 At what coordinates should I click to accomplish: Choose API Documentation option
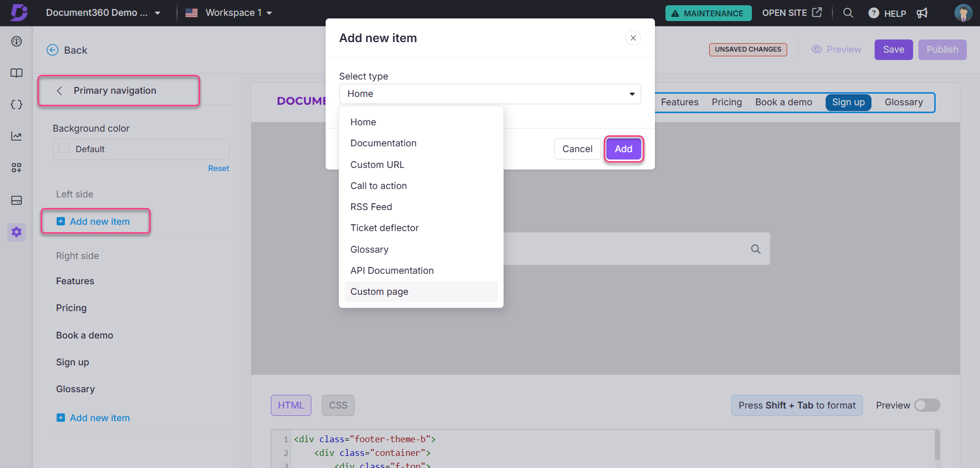(421, 271)
